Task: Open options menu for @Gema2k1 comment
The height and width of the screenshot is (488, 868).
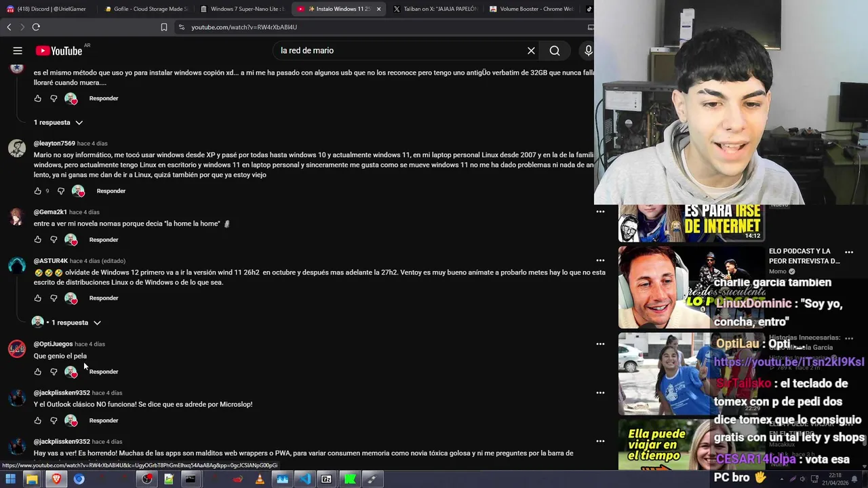Action: click(x=600, y=212)
